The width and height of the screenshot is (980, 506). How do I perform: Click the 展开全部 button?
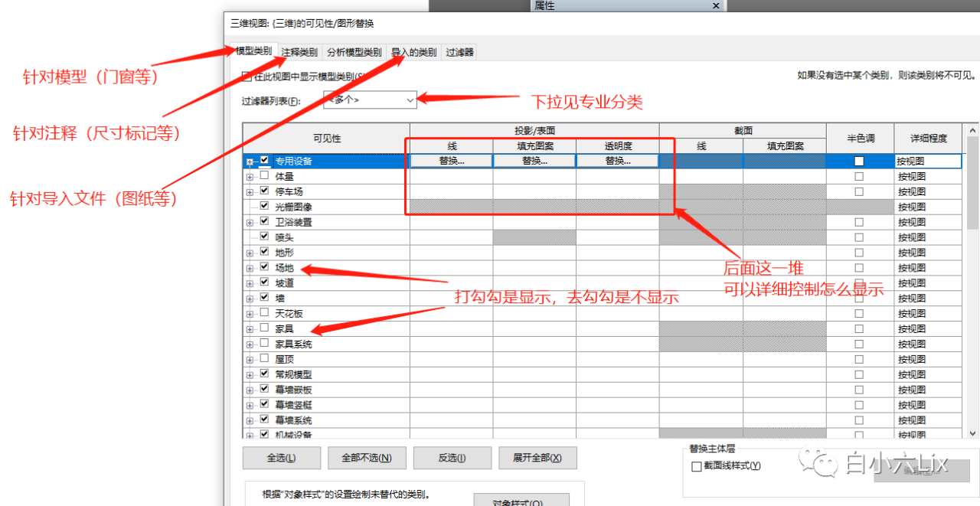pyautogui.click(x=537, y=458)
